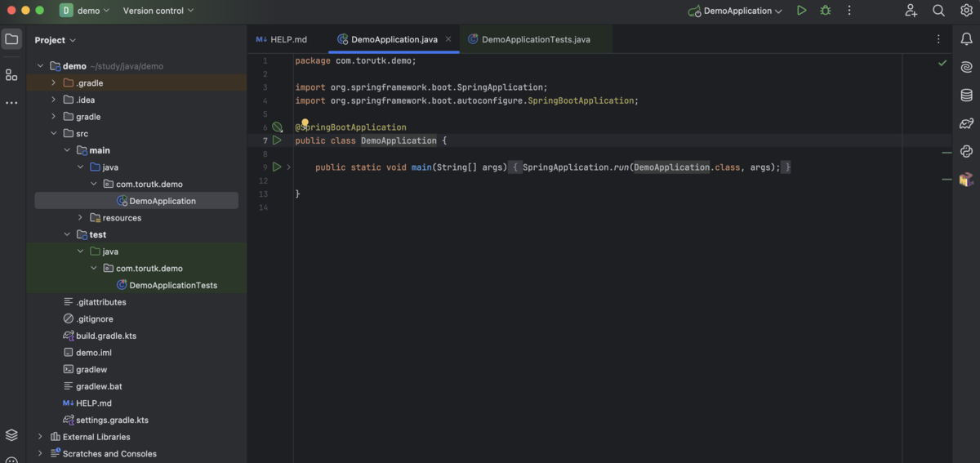Collapse the main folder chevron

(67, 150)
